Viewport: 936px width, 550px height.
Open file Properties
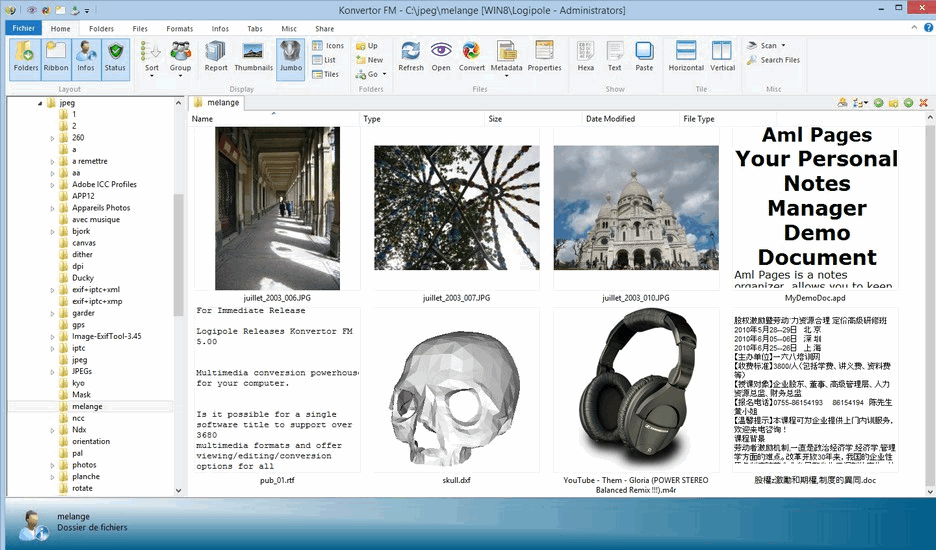click(x=544, y=57)
